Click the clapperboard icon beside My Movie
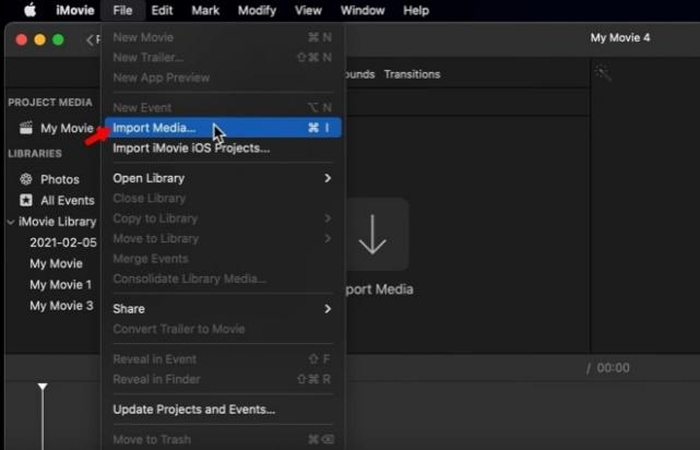Viewport: 700px width, 450px height. pos(26,128)
